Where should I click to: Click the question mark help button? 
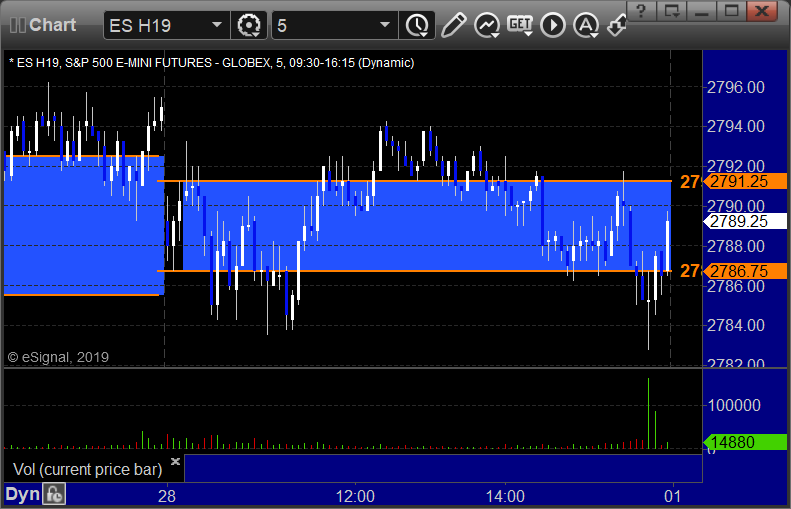point(641,11)
